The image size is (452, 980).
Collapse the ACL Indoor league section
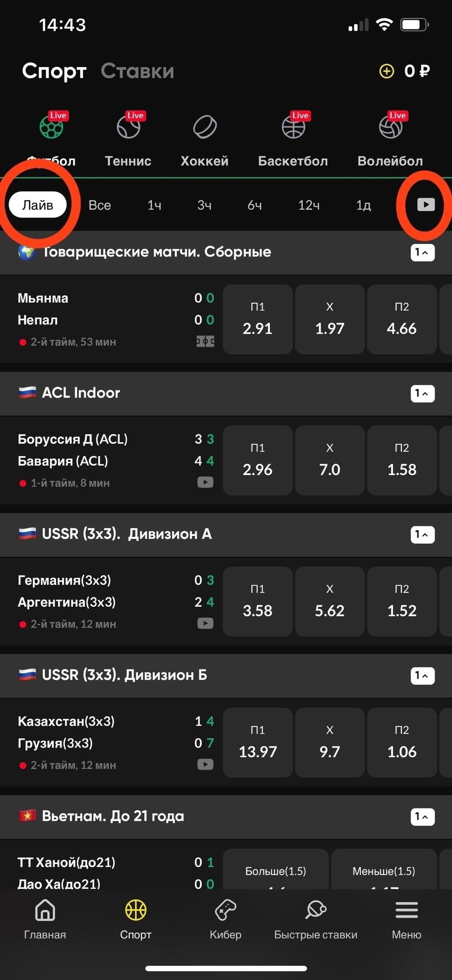coord(423,393)
